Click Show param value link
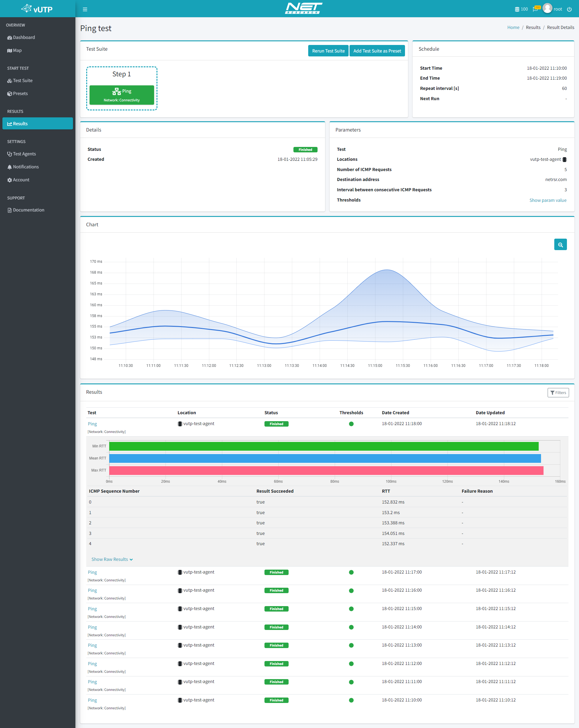Screen dimensions: 579x728 coord(548,200)
